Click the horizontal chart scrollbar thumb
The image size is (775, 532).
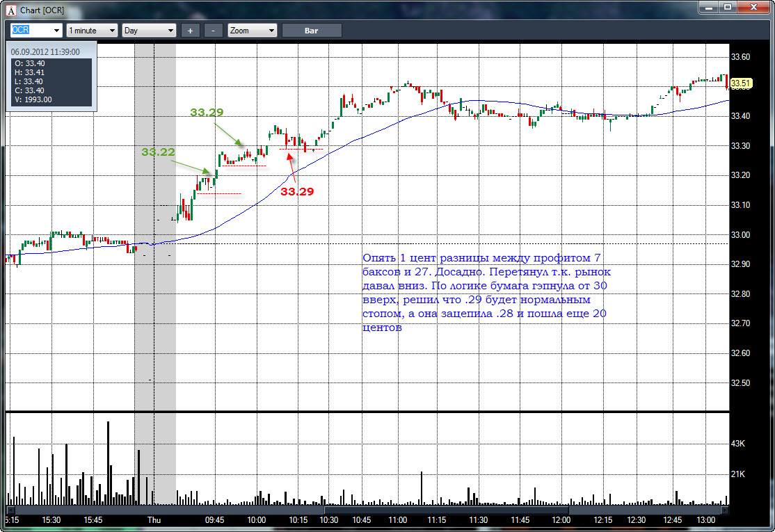tap(447, 509)
